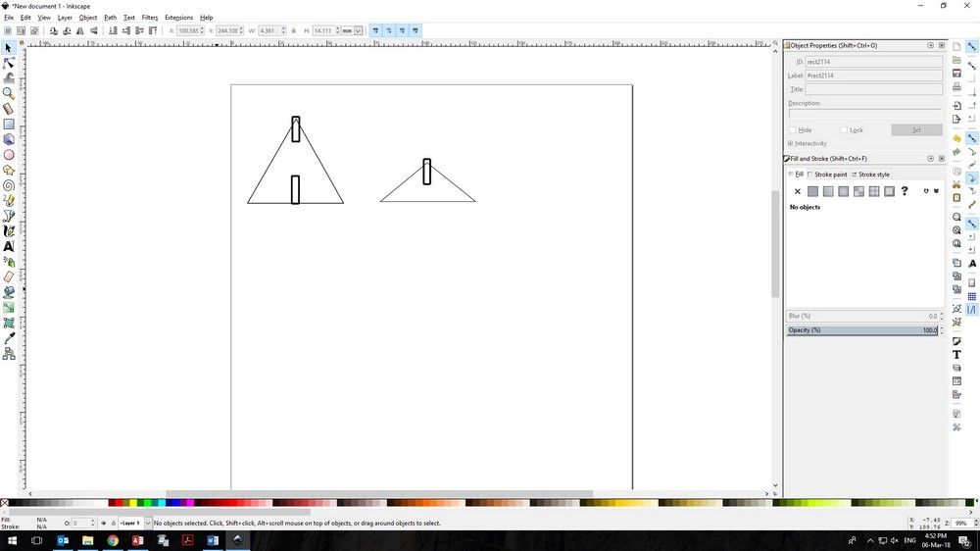Image resolution: width=980 pixels, height=551 pixels.
Task: Toggle scale stroke width with object
Action: pos(375,30)
